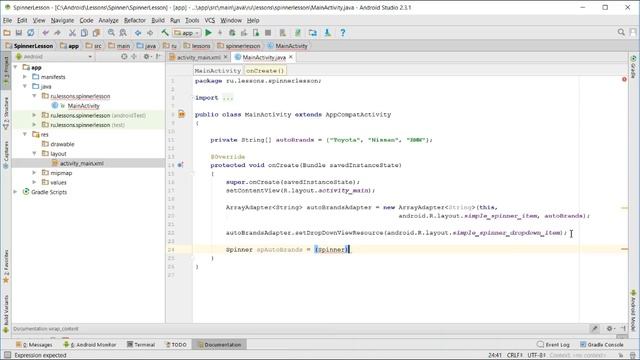Click lessons in navigation breadcrumb
The height and width of the screenshot is (360, 640).
[x=197, y=46]
